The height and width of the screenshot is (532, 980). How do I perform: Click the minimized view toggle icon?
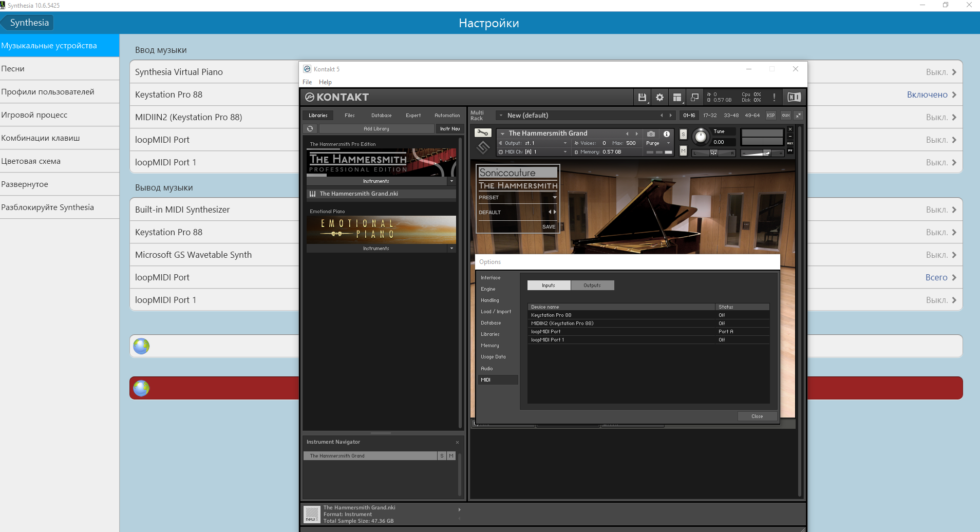click(x=694, y=97)
